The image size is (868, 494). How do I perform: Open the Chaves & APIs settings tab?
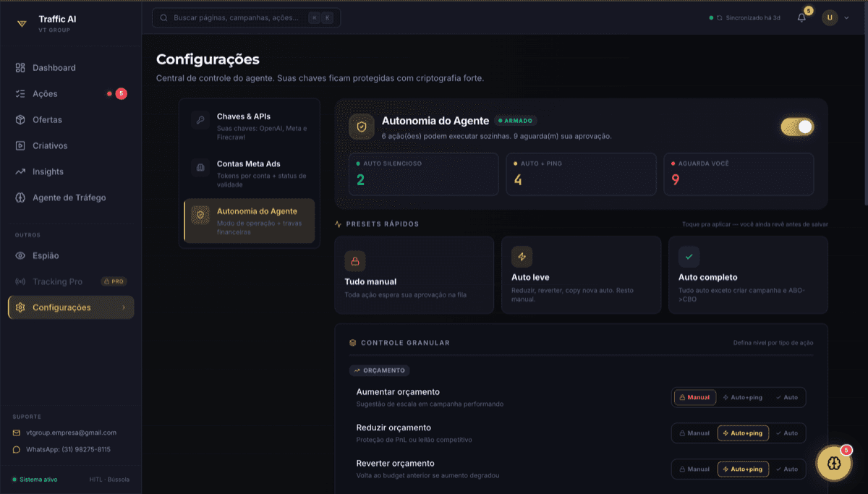click(250, 126)
